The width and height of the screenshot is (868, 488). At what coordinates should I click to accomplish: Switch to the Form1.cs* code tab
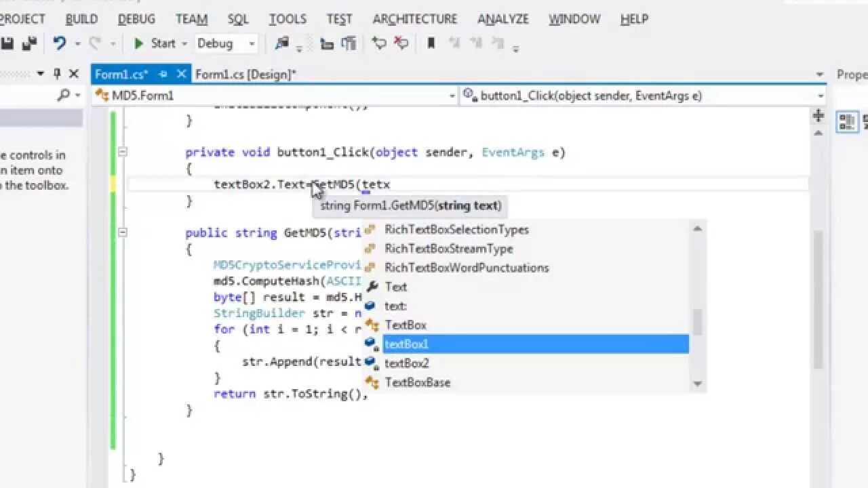click(x=121, y=75)
